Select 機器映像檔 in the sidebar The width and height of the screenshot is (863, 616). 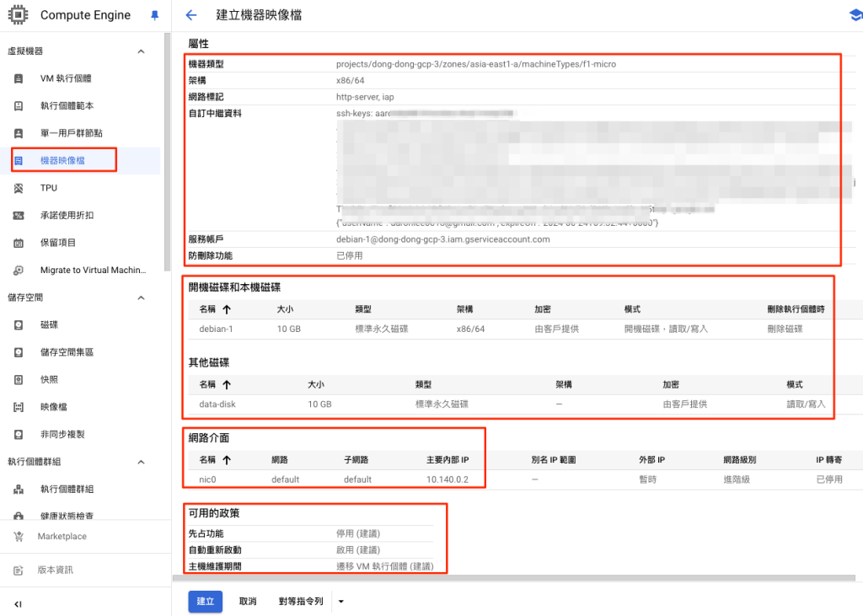(62, 161)
